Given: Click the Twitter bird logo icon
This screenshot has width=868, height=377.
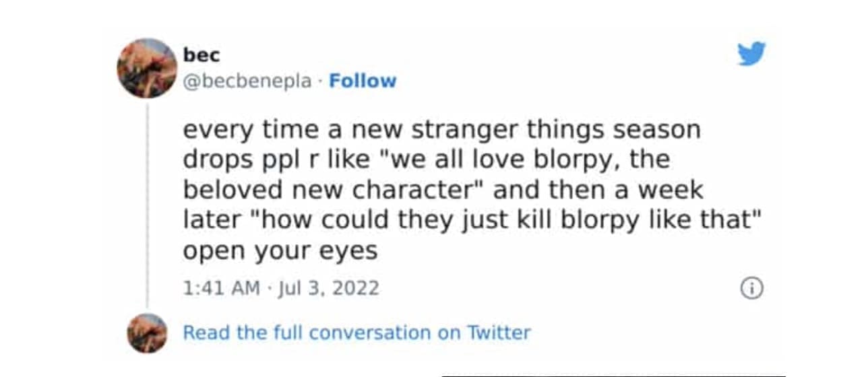Looking at the screenshot, I should (751, 53).
